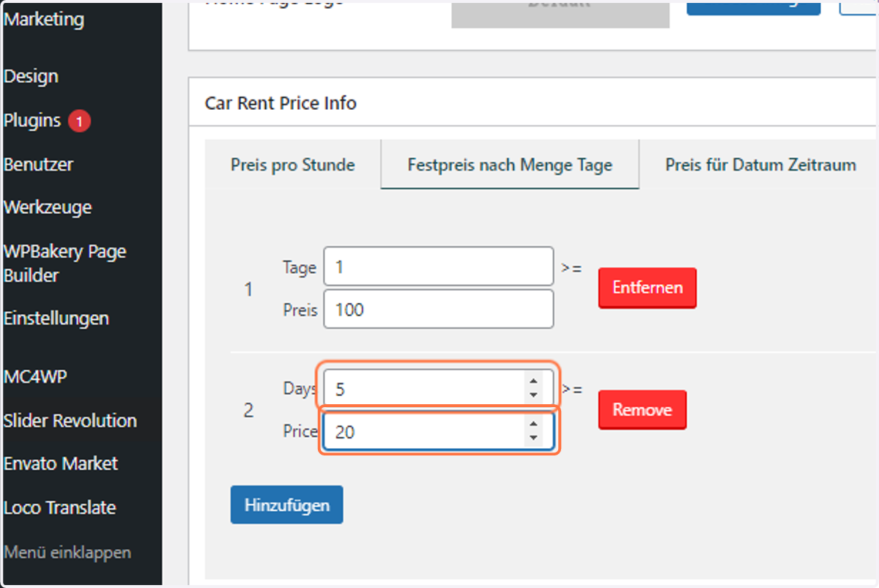Open Loco Translate in the sidebar
This screenshot has width=879, height=588.
pos(60,507)
